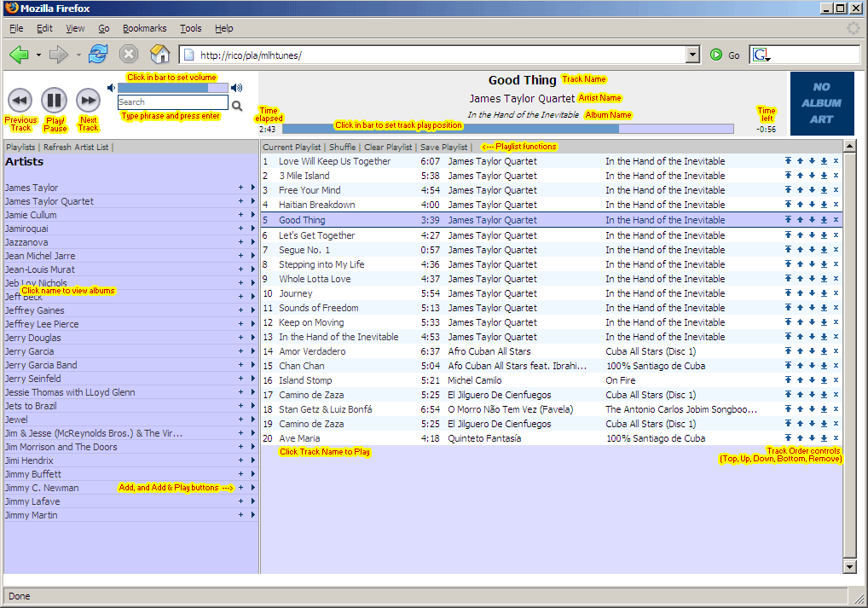Move 'Chan Chan' up one position

click(x=800, y=366)
